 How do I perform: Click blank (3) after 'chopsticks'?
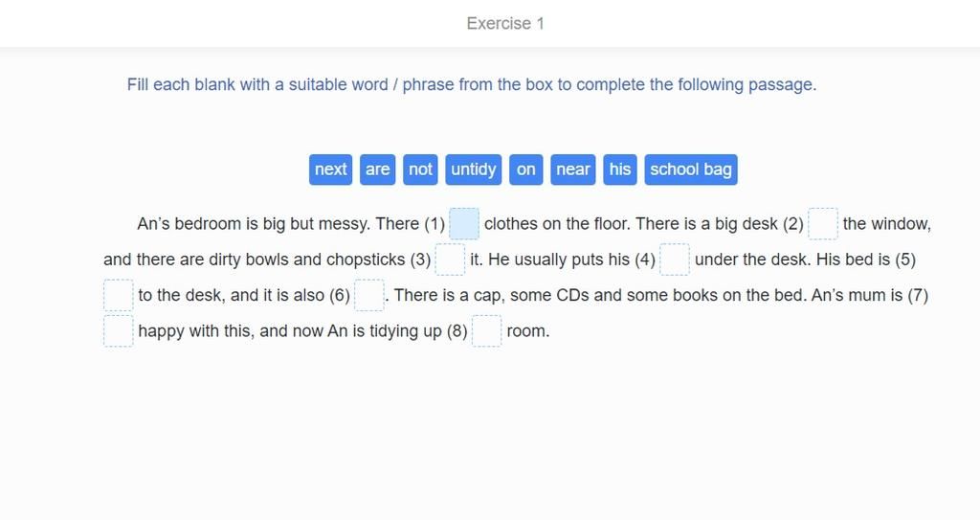coord(450,260)
